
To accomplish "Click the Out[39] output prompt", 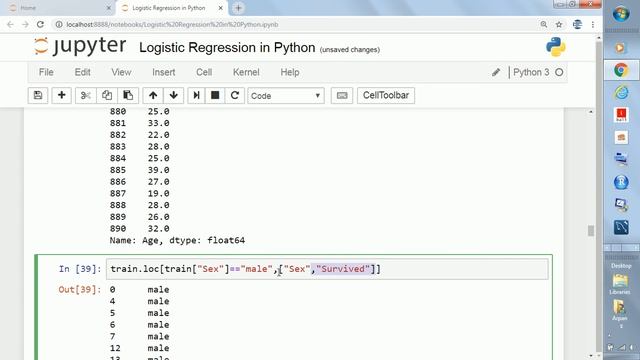I will tap(79, 290).
